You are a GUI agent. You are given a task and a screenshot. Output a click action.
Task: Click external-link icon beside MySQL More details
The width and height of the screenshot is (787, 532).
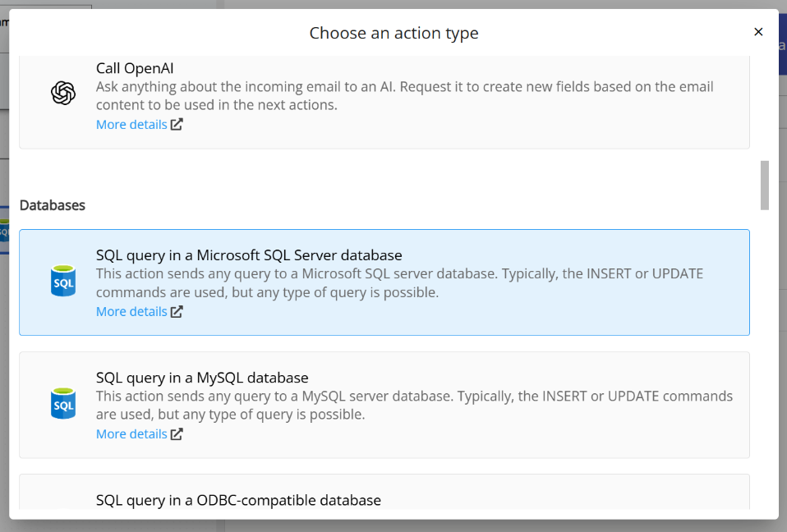(x=177, y=433)
